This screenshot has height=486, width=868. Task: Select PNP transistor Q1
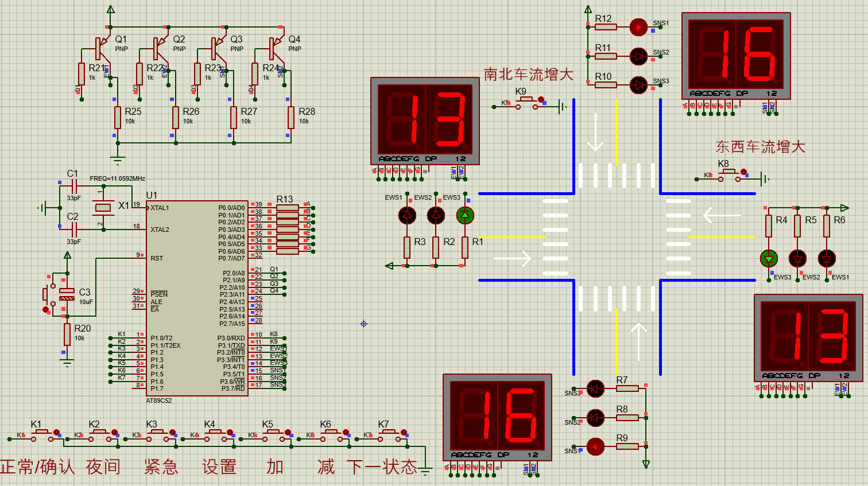pos(103,48)
